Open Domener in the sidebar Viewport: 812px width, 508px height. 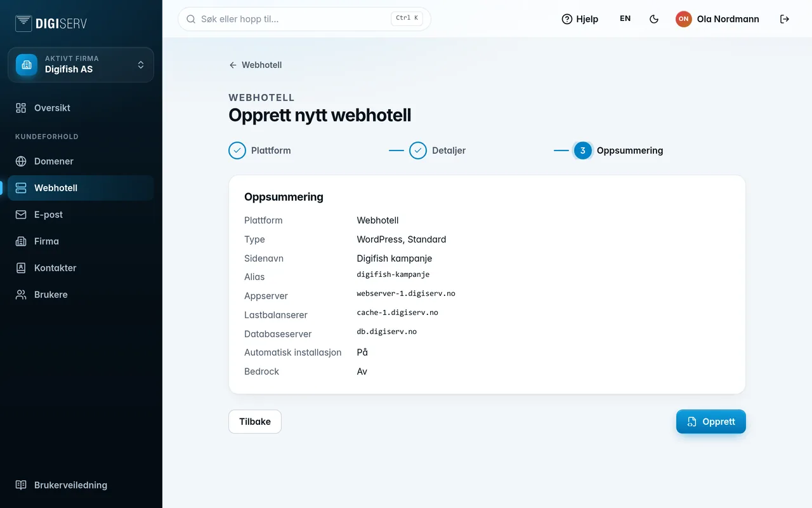point(81,161)
